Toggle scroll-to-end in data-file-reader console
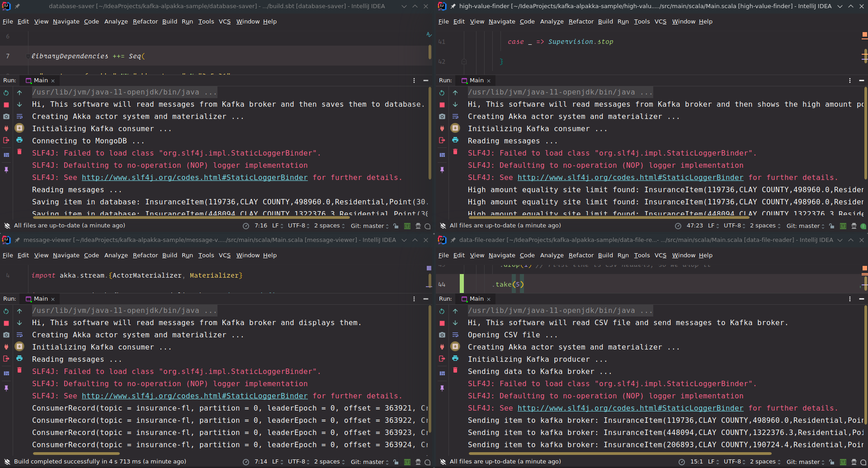Image resolution: width=868 pixels, height=468 pixels. pyautogui.click(x=455, y=346)
